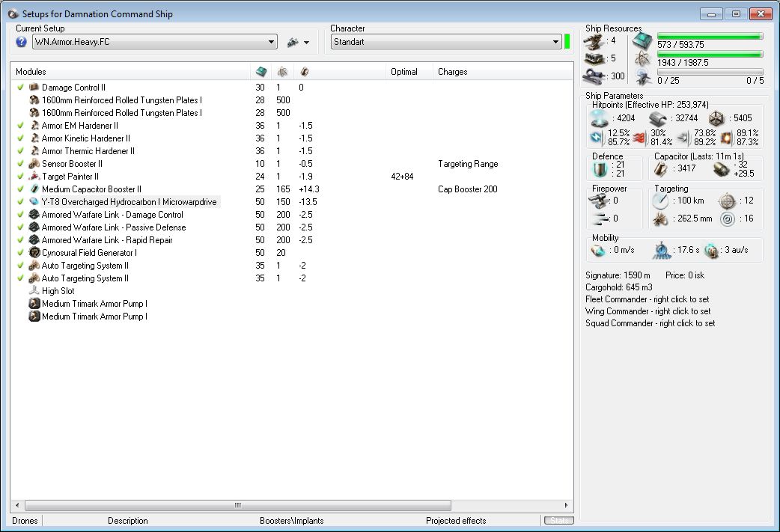This screenshot has width=780, height=532.
Task: Toggle the Sensor Booster II checkmark
Action: pos(20,164)
